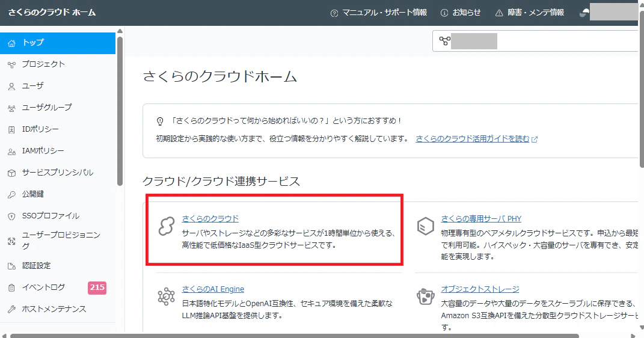Click the クラウド/クラウド連携サービス section heading
This screenshot has height=338, width=644.
[221, 182]
